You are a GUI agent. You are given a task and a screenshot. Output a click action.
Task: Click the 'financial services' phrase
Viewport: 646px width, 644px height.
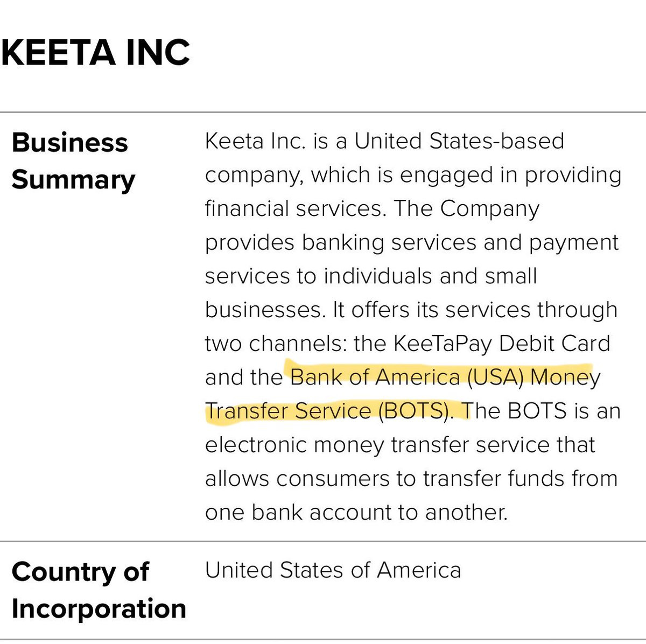coord(295,208)
